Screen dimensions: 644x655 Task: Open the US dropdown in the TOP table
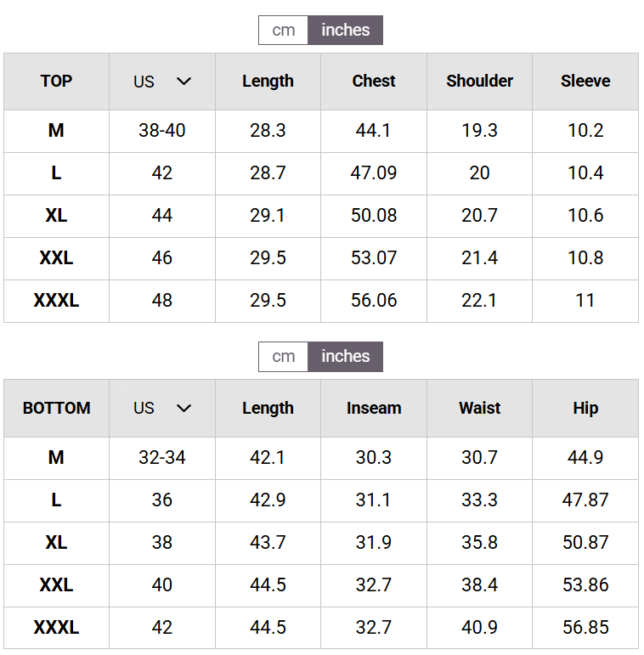point(162,82)
